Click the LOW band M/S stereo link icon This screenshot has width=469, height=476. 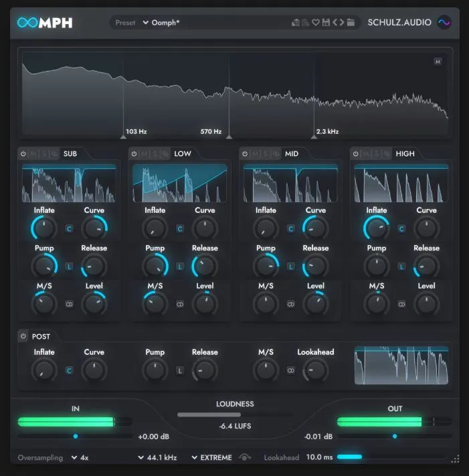(180, 304)
